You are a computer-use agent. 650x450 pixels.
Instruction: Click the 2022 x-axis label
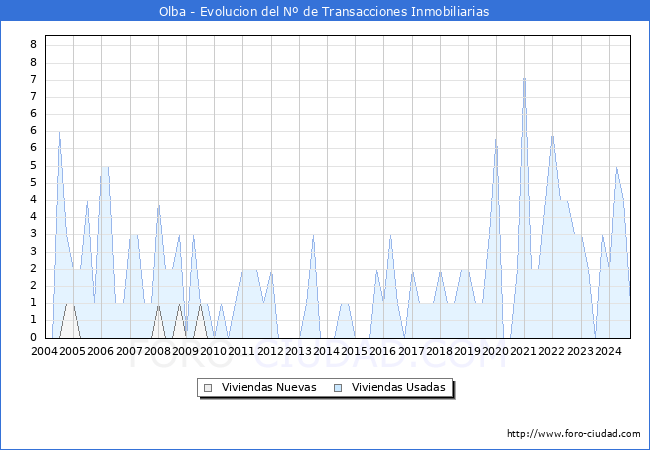552,351
